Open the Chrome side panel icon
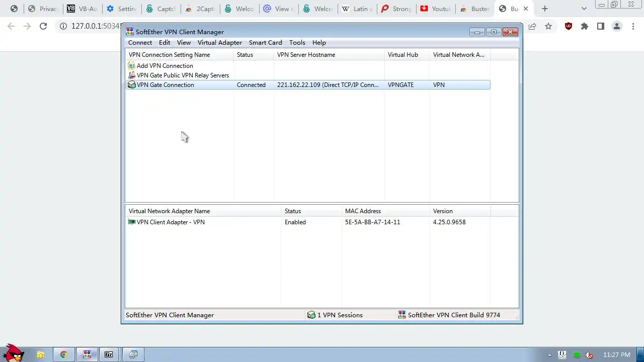644x362 pixels. tap(601, 26)
